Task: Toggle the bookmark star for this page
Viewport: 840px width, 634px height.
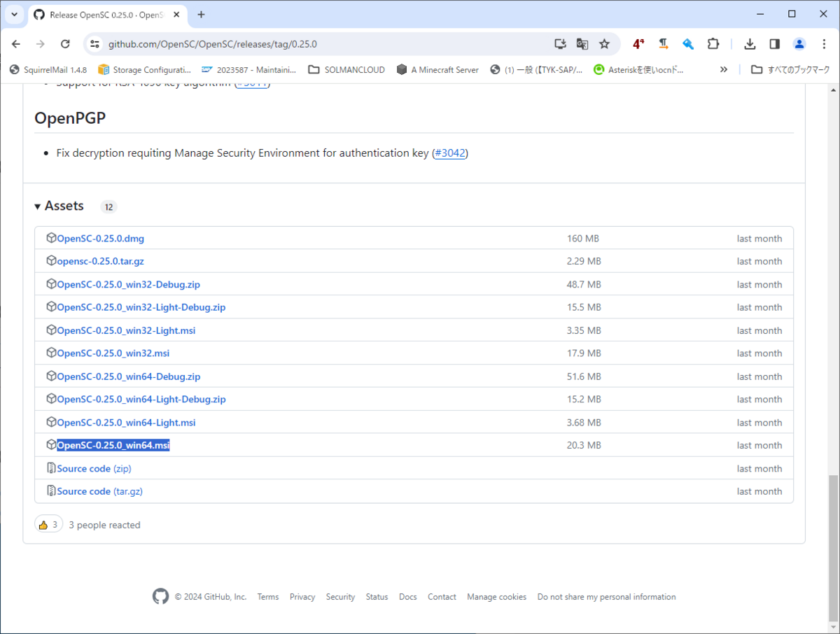Action: pyautogui.click(x=604, y=43)
